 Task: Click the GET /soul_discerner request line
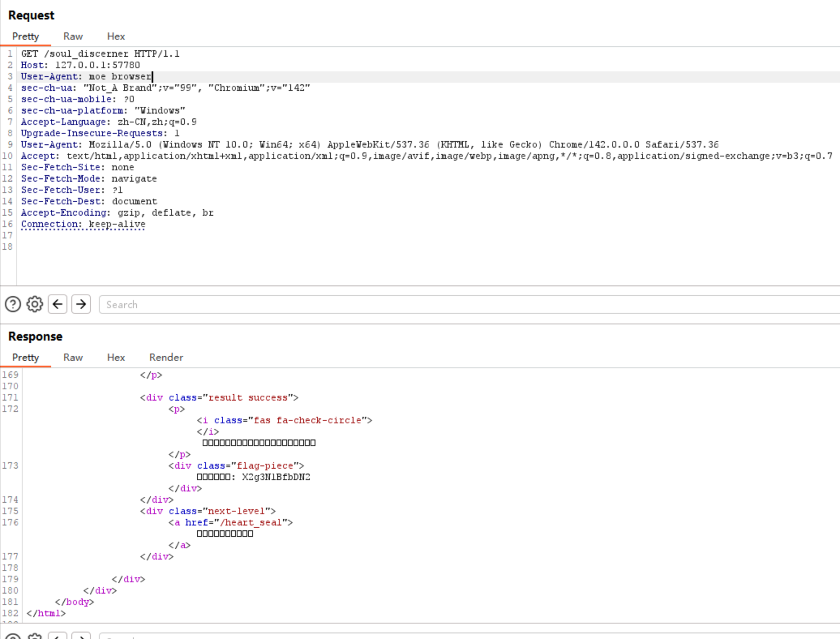100,54
